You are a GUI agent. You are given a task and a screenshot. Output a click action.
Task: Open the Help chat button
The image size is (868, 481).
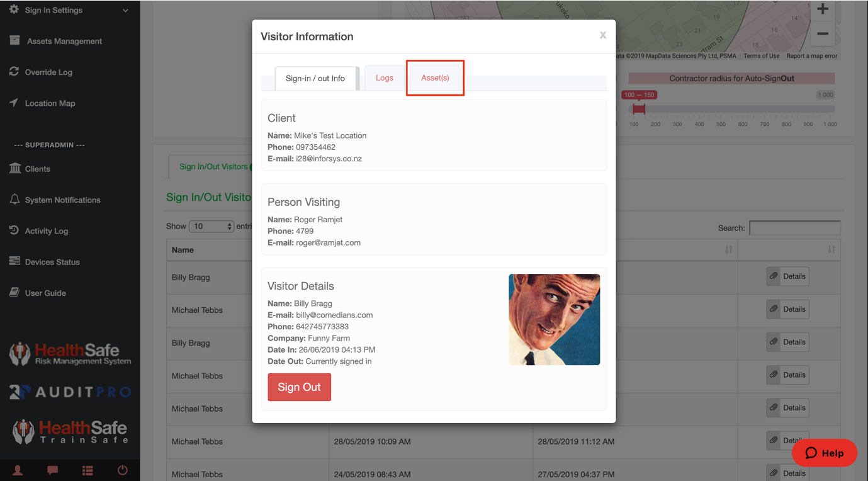pos(824,453)
